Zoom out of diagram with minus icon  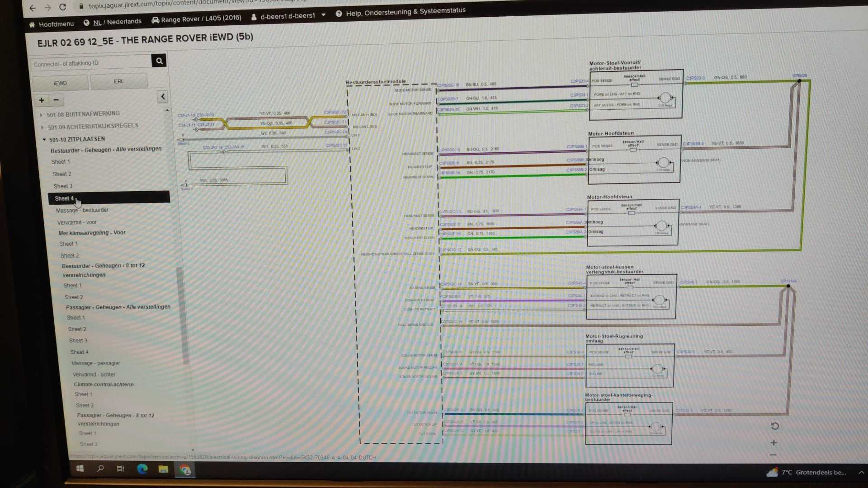coord(773,455)
